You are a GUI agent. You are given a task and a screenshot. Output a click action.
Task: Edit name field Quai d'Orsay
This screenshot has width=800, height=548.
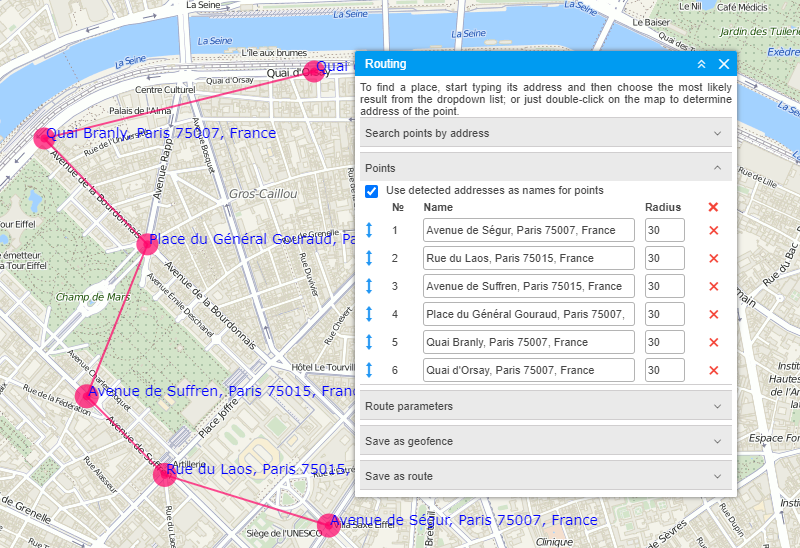(529, 370)
